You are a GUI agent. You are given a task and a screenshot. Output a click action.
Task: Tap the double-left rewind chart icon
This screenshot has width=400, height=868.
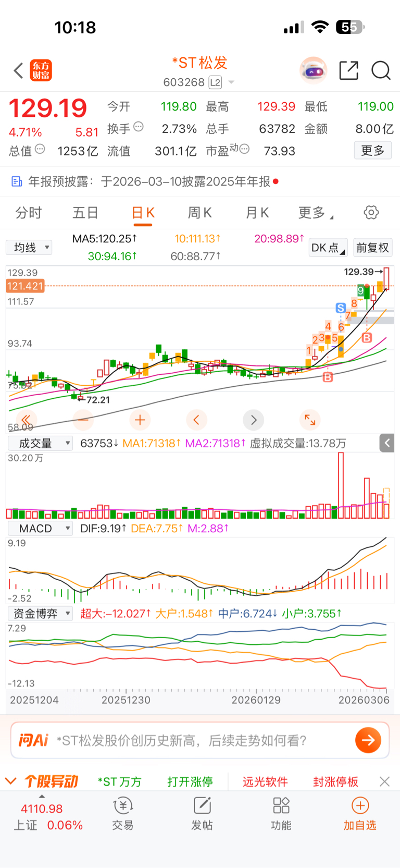tap(26, 420)
